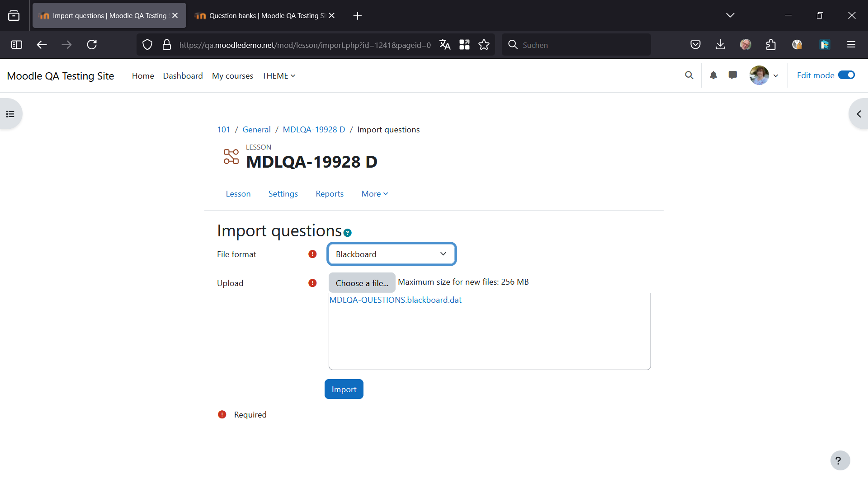Click the Moodle QA Testing Site title
The width and height of the screenshot is (868, 488).
click(61, 76)
